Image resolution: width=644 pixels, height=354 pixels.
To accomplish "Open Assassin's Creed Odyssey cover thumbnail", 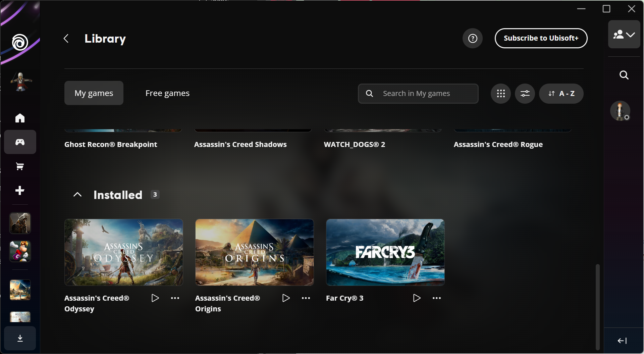I will (x=124, y=252).
